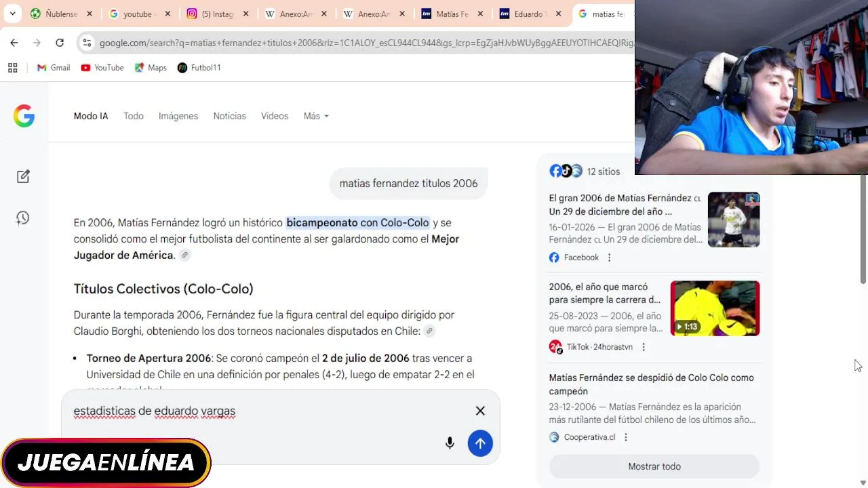Open more options for Cooperativa.cl result
The width and height of the screenshot is (868, 488).
pos(626,437)
